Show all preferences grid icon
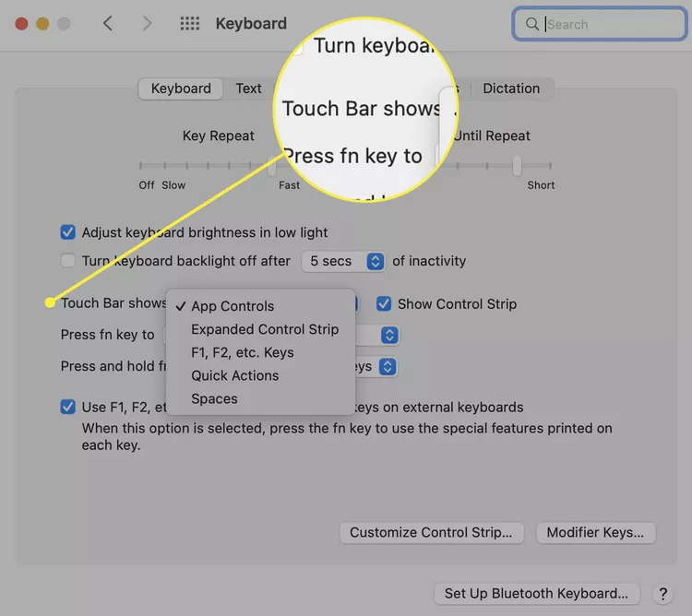Viewport: 692px width, 616px height. (x=190, y=23)
